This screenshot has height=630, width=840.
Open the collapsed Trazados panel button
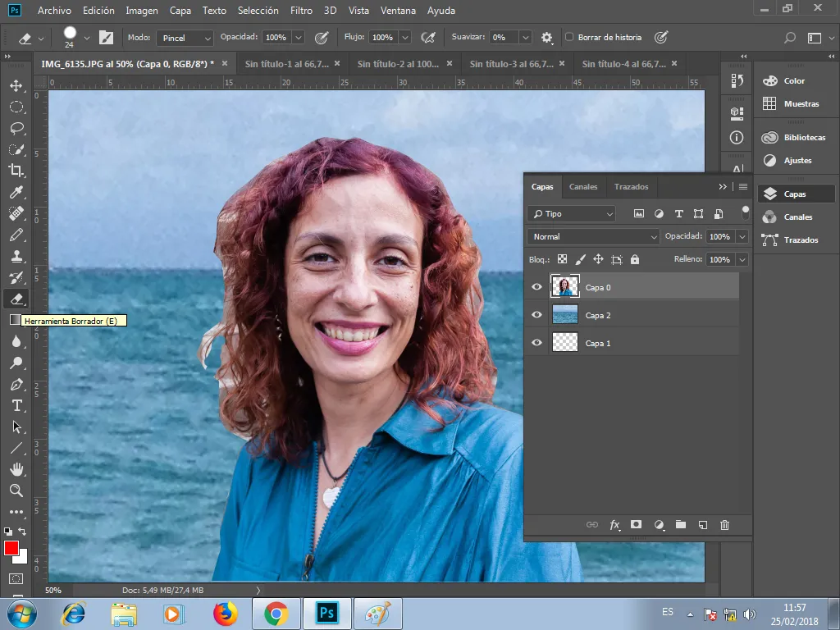pyautogui.click(x=795, y=240)
